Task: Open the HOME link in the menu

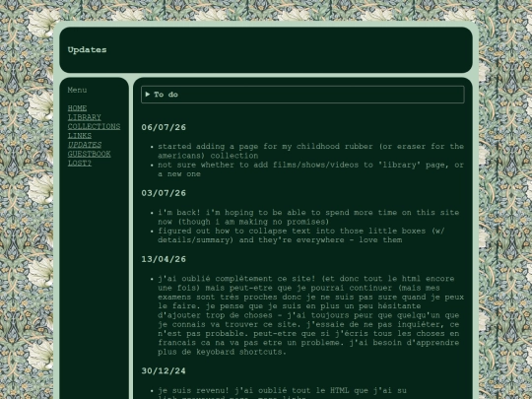Action: tap(77, 108)
